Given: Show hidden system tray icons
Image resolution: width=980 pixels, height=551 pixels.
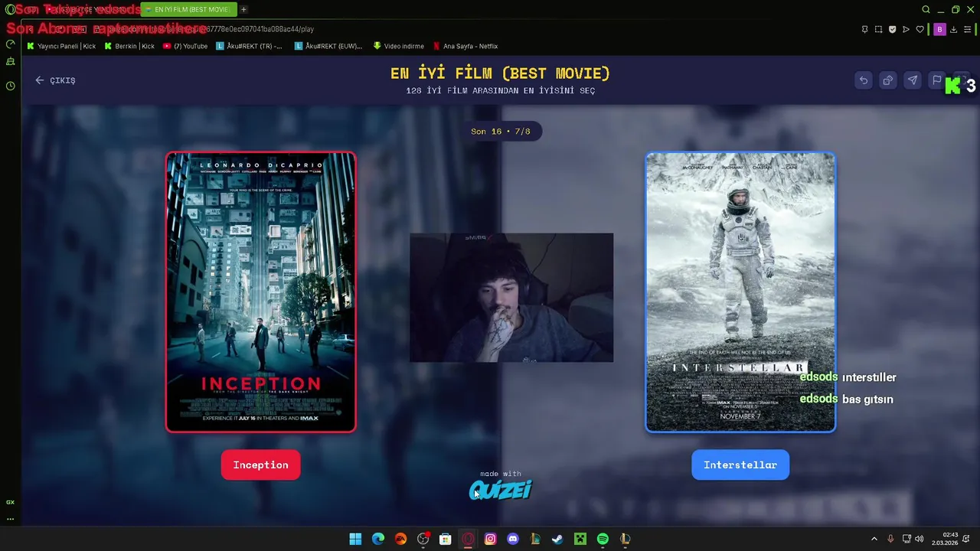Looking at the screenshot, I should coord(874,539).
